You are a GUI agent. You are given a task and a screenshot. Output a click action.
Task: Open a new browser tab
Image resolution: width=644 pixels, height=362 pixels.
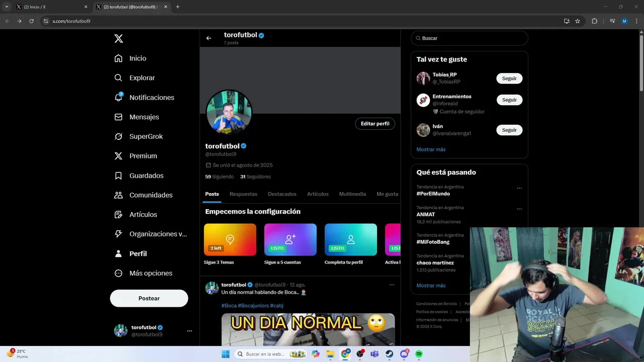pyautogui.click(x=178, y=7)
